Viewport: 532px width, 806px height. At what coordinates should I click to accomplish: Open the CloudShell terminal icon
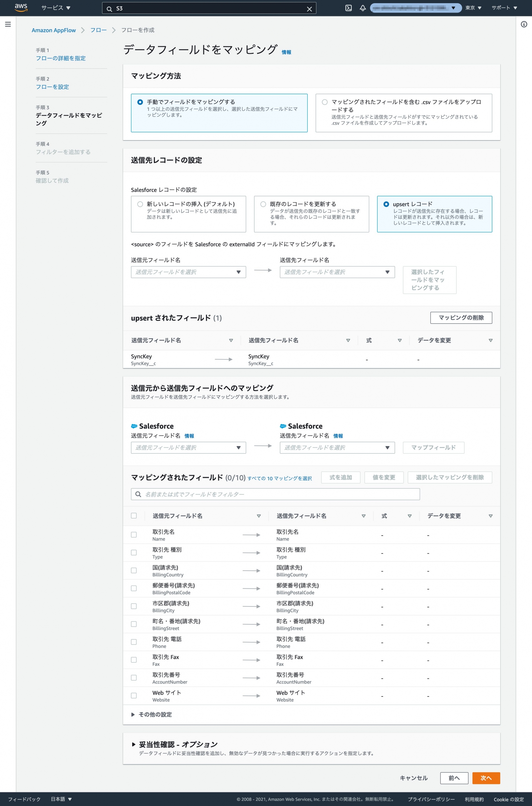349,8
